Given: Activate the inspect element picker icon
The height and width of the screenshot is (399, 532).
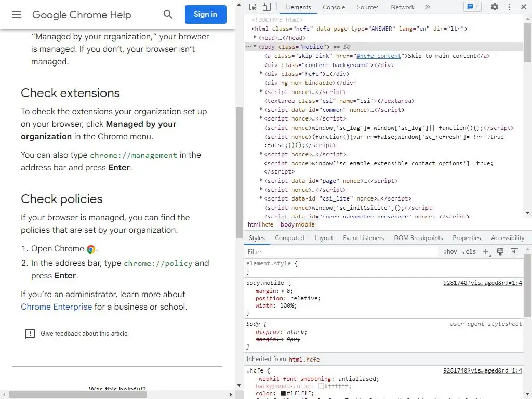Looking at the screenshot, I should (x=253, y=7).
